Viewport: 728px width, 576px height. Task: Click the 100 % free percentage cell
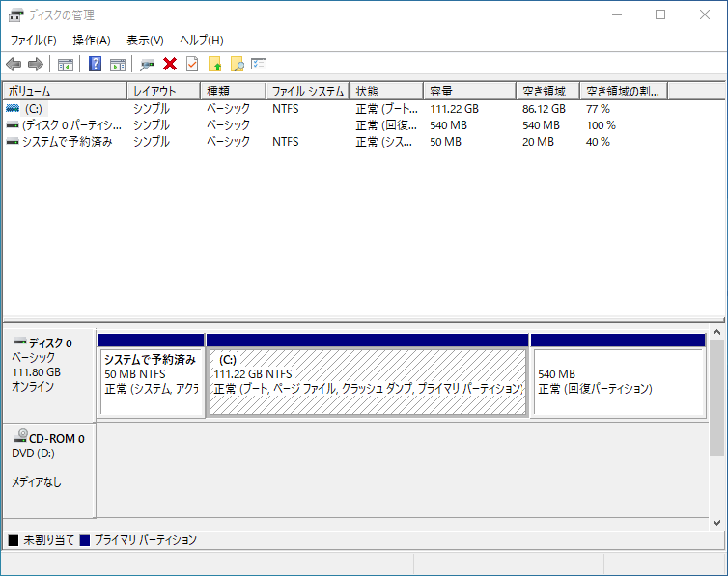pos(601,125)
